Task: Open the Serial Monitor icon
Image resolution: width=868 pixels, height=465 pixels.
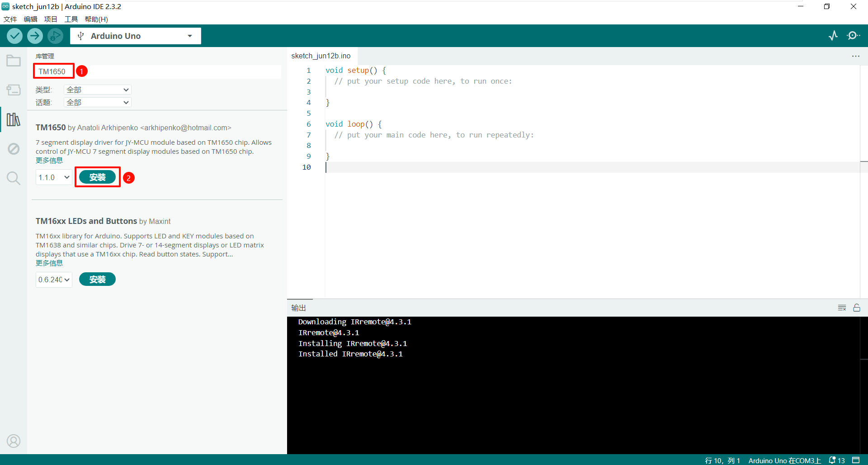Action: [x=853, y=36]
